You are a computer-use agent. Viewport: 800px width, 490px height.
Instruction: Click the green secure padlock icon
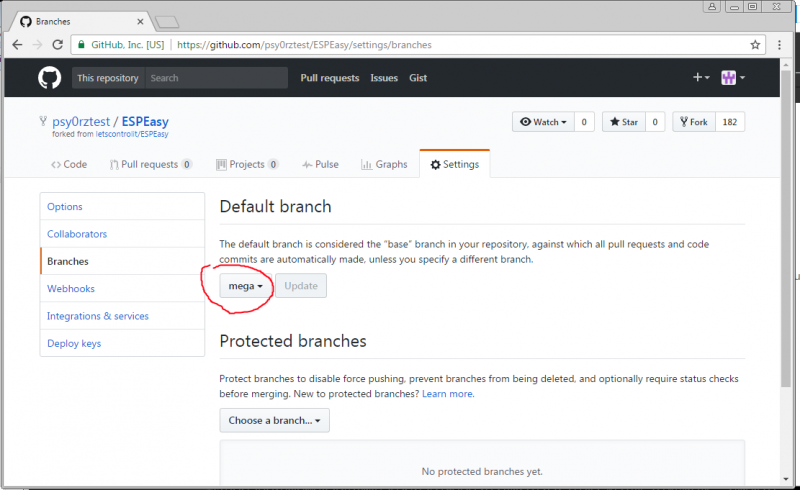(81, 44)
